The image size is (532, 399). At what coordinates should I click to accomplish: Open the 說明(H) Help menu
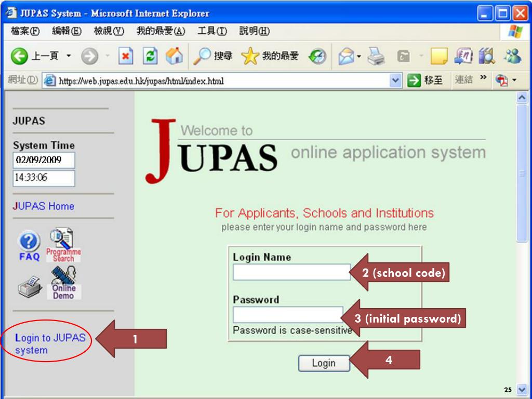tap(255, 32)
